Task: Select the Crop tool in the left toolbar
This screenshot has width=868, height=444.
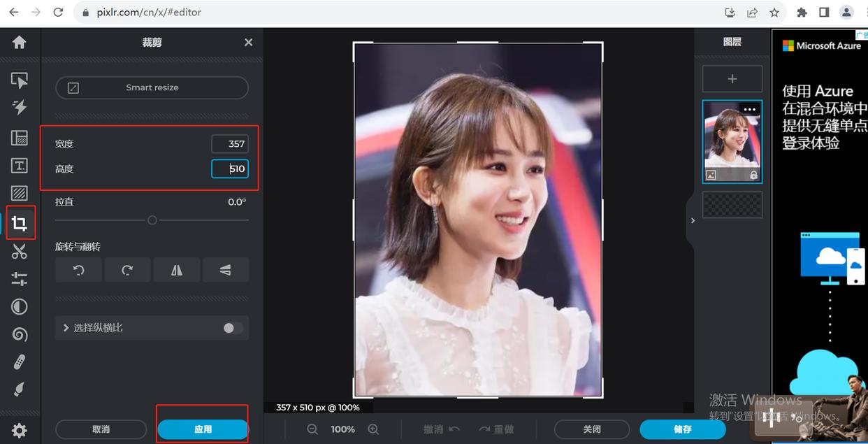Action: tap(20, 222)
